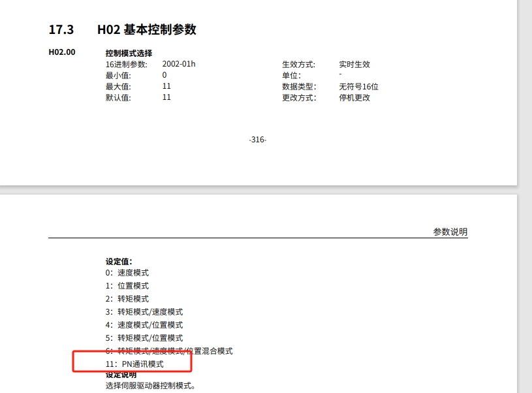Click the line "3: 转矩模式/速度模式"

(x=144, y=312)
